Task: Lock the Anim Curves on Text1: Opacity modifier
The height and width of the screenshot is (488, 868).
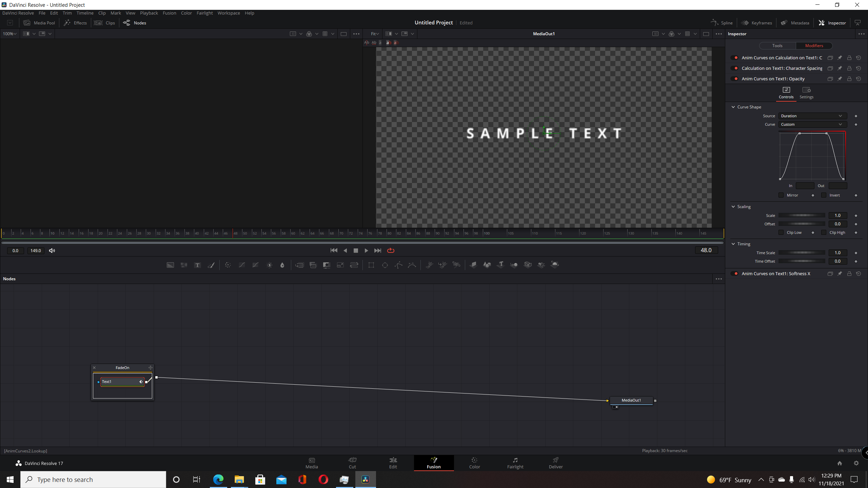Action: pyautogui.click(x=849, y=79)
